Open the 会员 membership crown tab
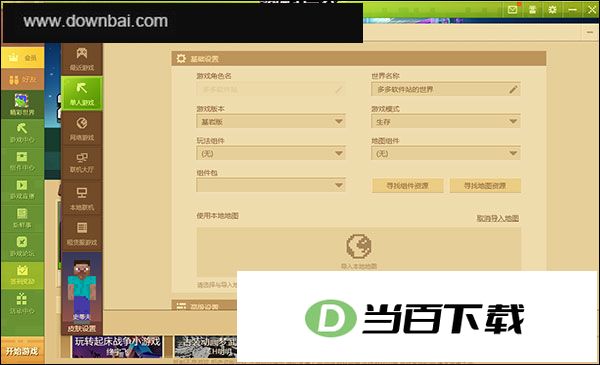Viewport: 600px width, 365px height. click(x=23, y=57)
